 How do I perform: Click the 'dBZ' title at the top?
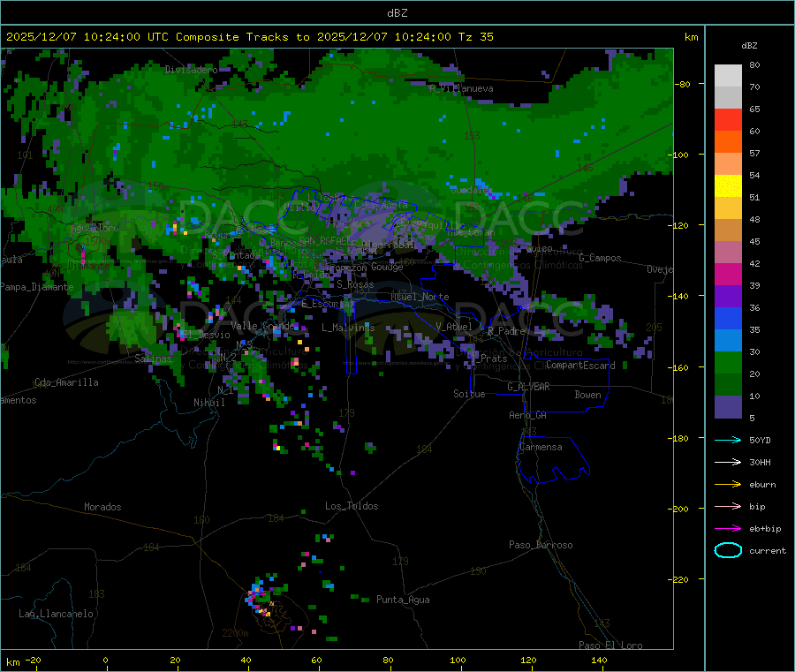[397, 13]
